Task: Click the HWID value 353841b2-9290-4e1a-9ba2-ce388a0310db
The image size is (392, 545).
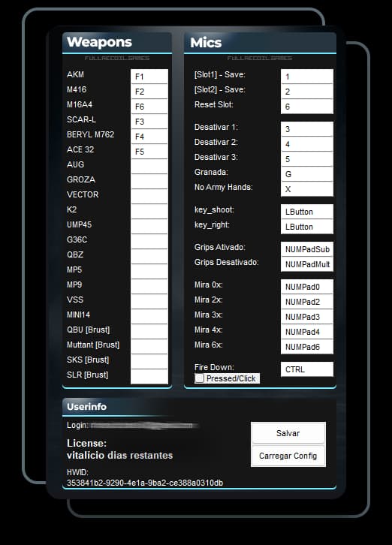Action: click(x=145, y=483)
